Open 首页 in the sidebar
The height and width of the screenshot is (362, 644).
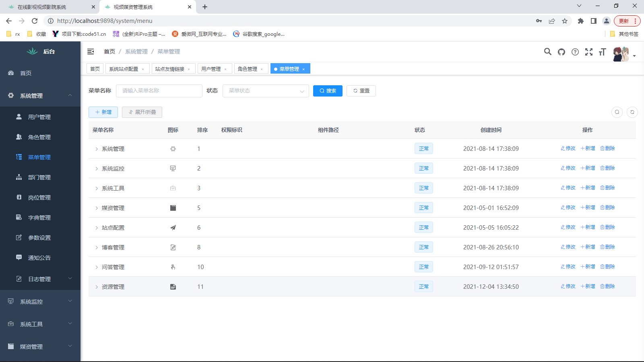[x=40, y=73]
